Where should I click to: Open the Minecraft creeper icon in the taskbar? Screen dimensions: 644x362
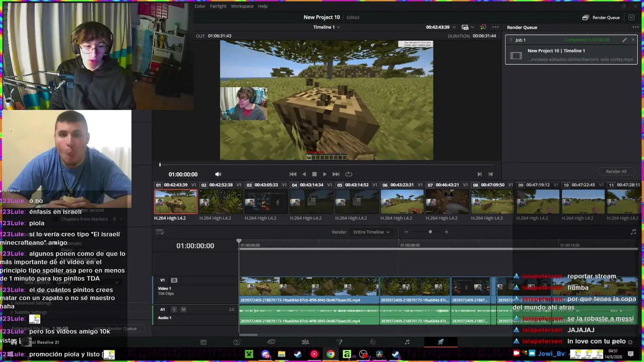pos(249,354)
